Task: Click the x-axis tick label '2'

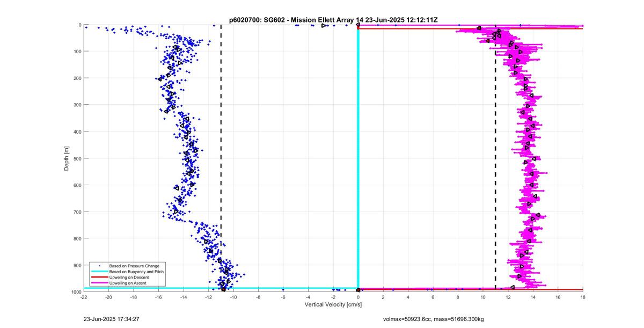Action: [x=383, y=297]
